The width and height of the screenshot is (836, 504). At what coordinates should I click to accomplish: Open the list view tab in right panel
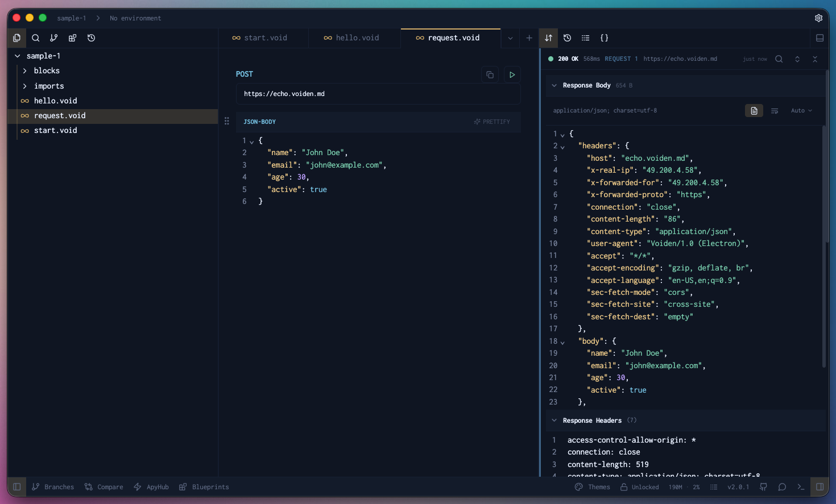point(585,38)
